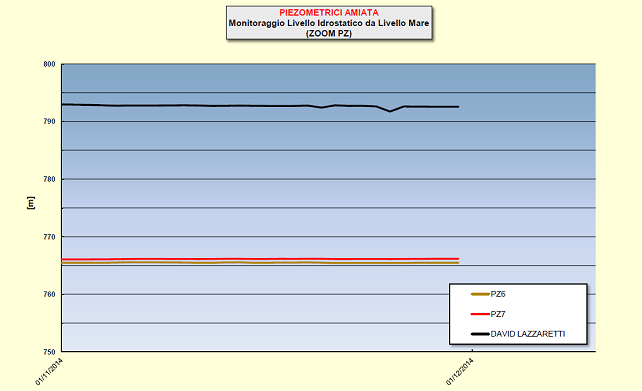This screenshot has width=642, height=391.
Task: Click the PZ6 brown legend line swatch
Action: 480,294
